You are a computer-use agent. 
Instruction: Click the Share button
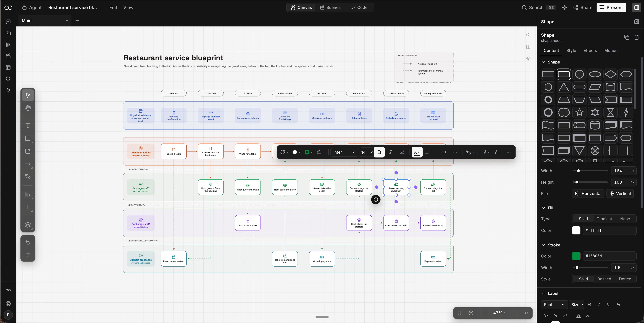[x=583, y=8]
